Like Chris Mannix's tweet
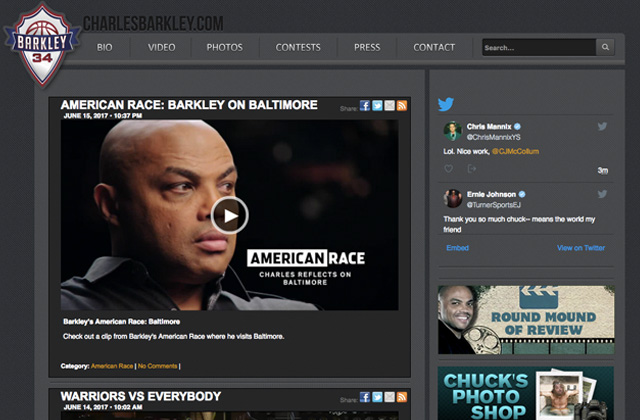 pos(448,169)
